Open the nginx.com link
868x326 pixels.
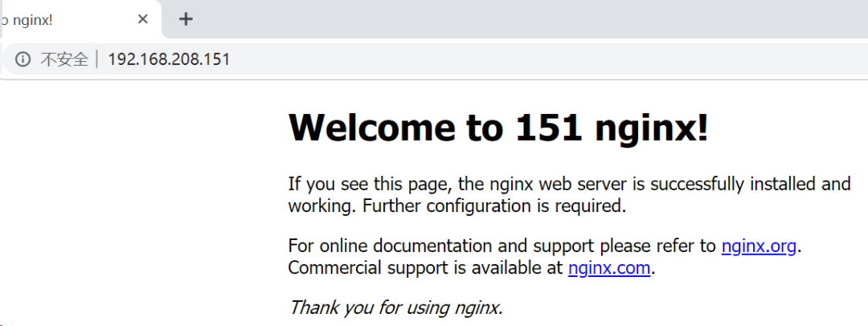point(609,268)
